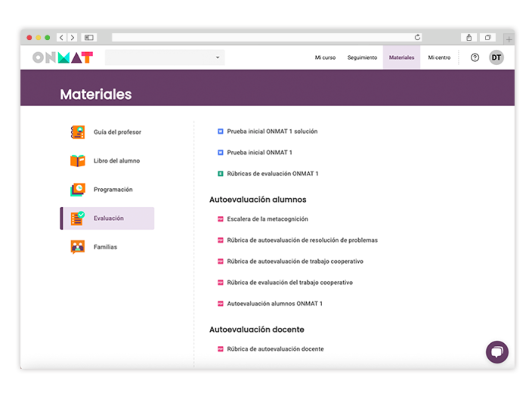Open Prueba inicial ONMAT 1 solución

click(x=272, y=131)
